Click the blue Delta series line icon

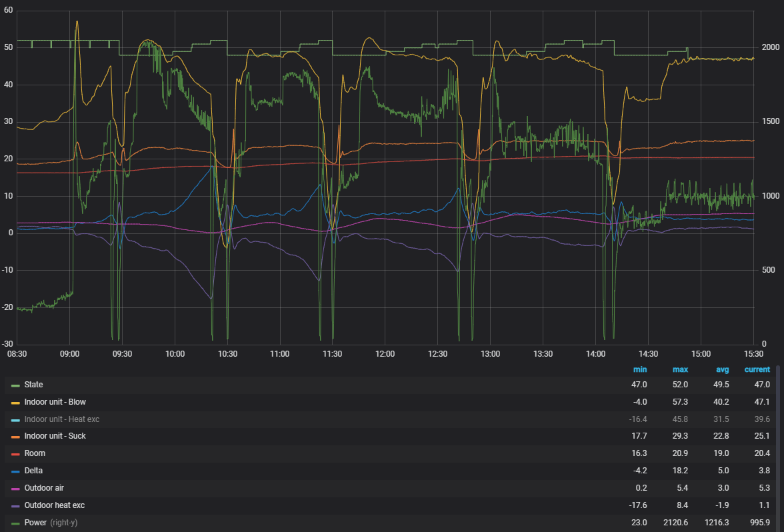(15, 471)
